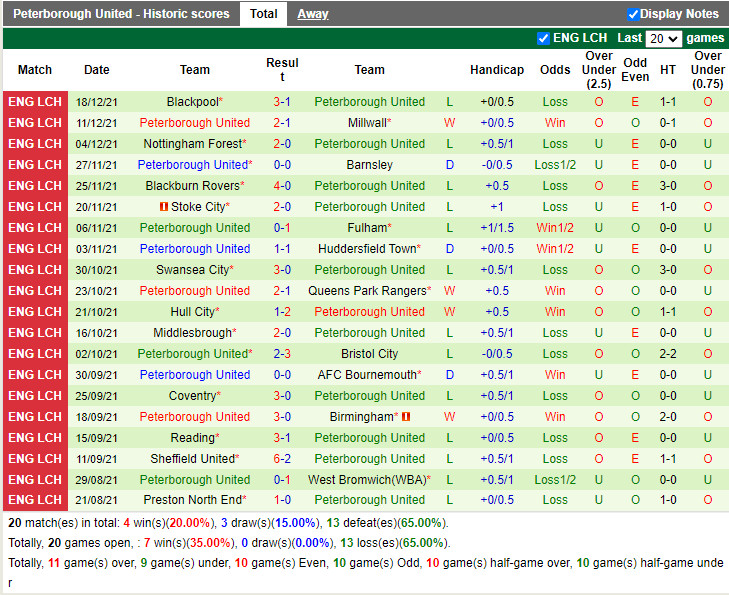Screen dimensions: 729x595
Task: Open the Away tab
Action: pos(313,14)
